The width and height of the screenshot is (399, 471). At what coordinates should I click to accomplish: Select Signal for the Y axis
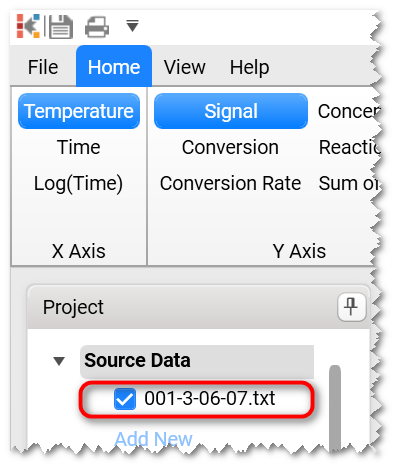tap(231, 111)
